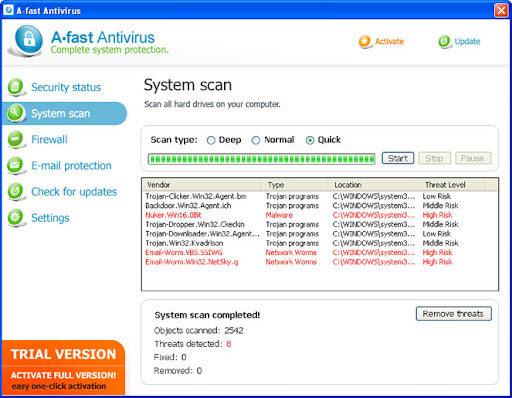Sort by the Location column header
Viewport: 512px width, 398px height.
374,185
